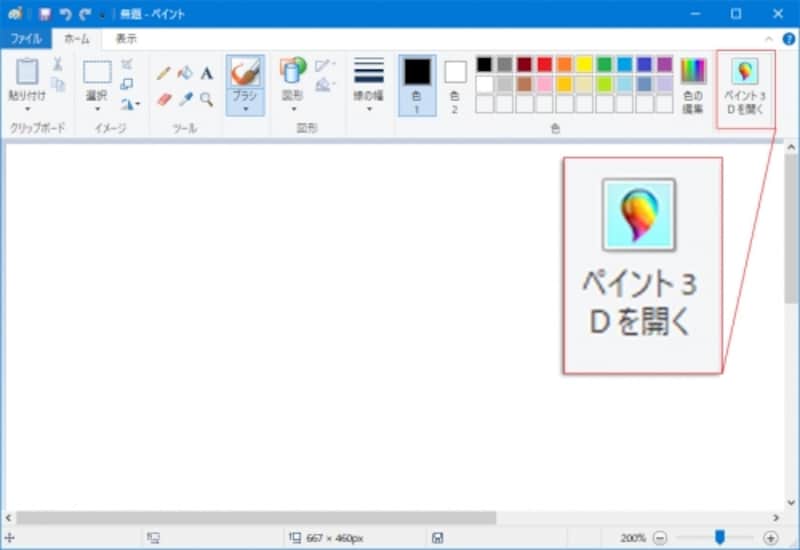The image size is (800, 550).
Task: Click the Redo arrow in title bar
Action: click(84, 14)
